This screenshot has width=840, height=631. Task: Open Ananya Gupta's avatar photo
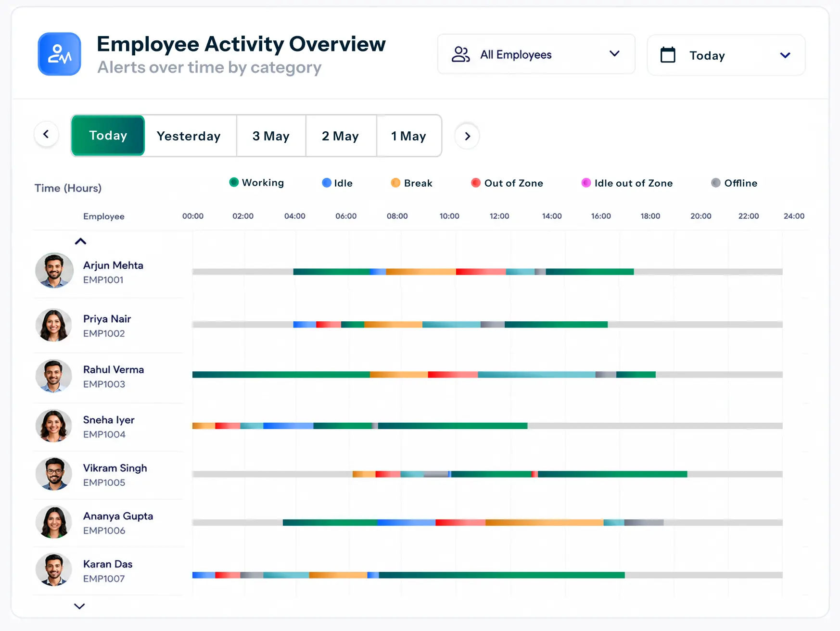[54, 522]
